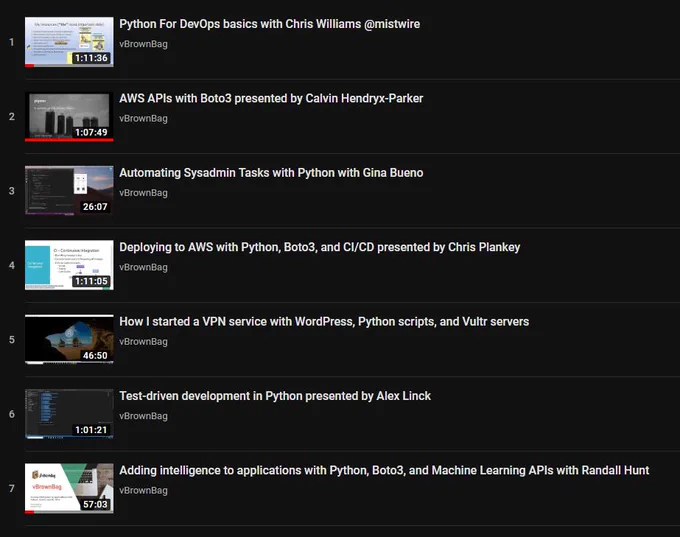Click the 1:07:49 duration badge
Viewport: 680px width, 537px height.
coord(91,132)
